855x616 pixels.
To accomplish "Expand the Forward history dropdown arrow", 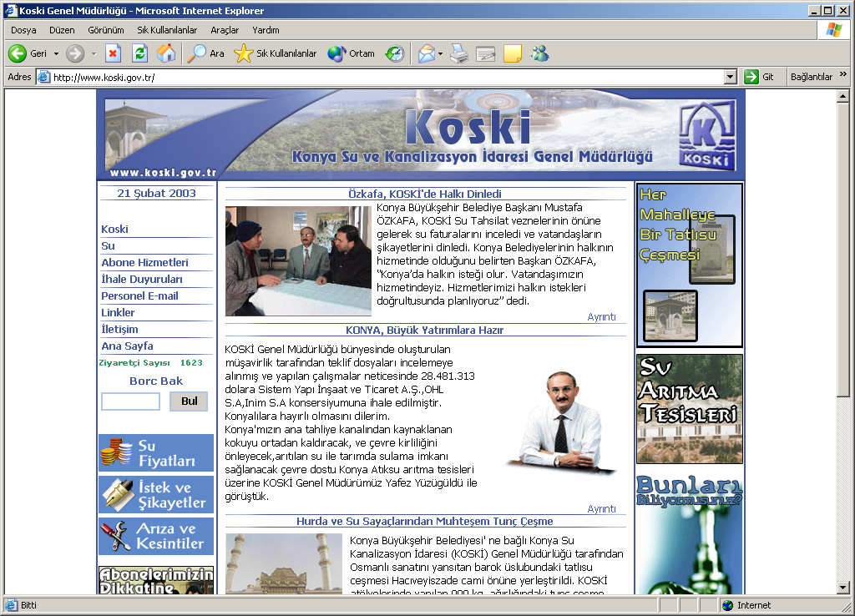I will pos(94,53).
